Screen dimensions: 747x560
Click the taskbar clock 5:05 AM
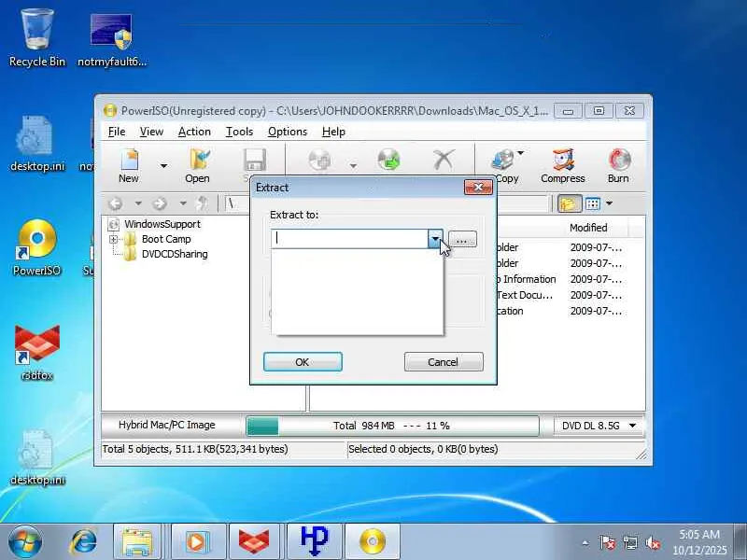(x=699, y=534)
